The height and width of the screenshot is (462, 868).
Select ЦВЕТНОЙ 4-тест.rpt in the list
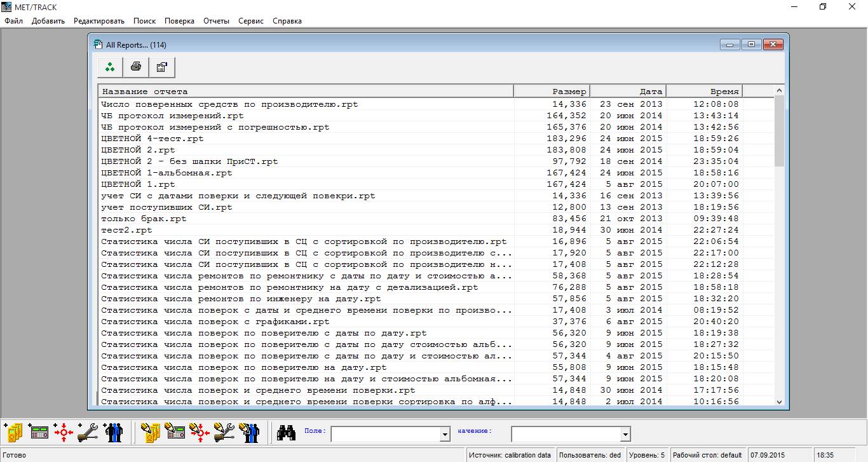tap(153, 139)
